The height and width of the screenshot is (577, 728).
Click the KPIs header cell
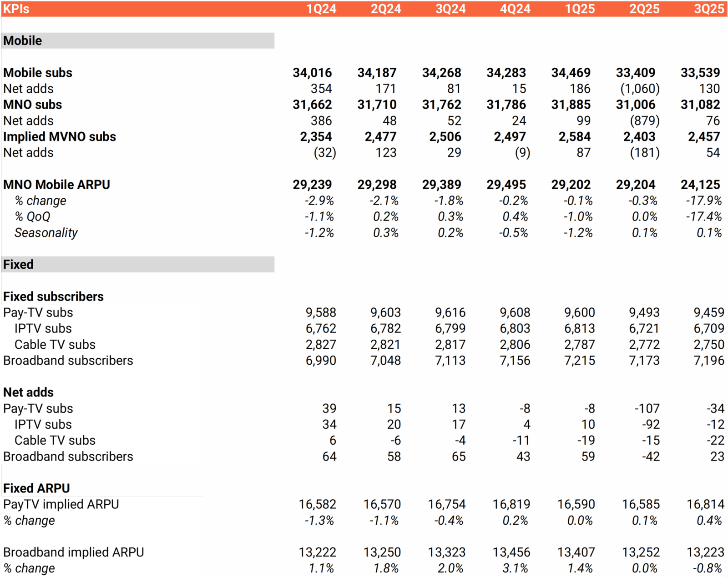[x=16, y=9]
